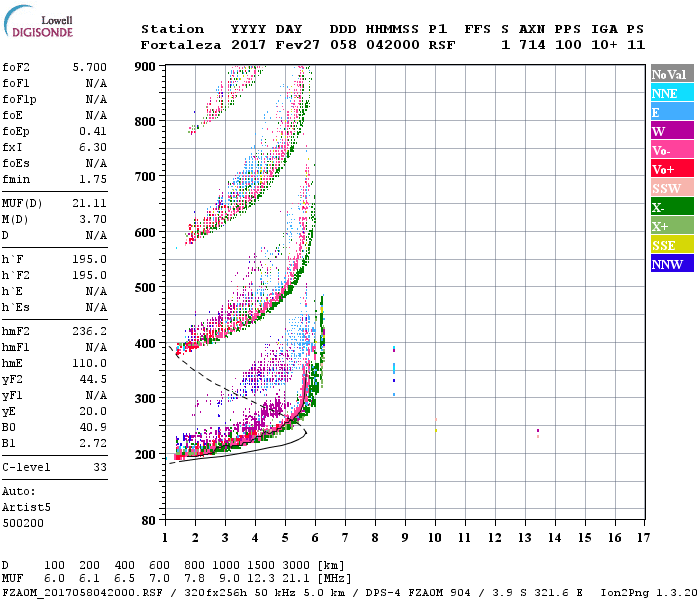This screenshot has width=700, height=600.
Task: Select the X+ light green legend swatch
Action: tap(672, 225)
